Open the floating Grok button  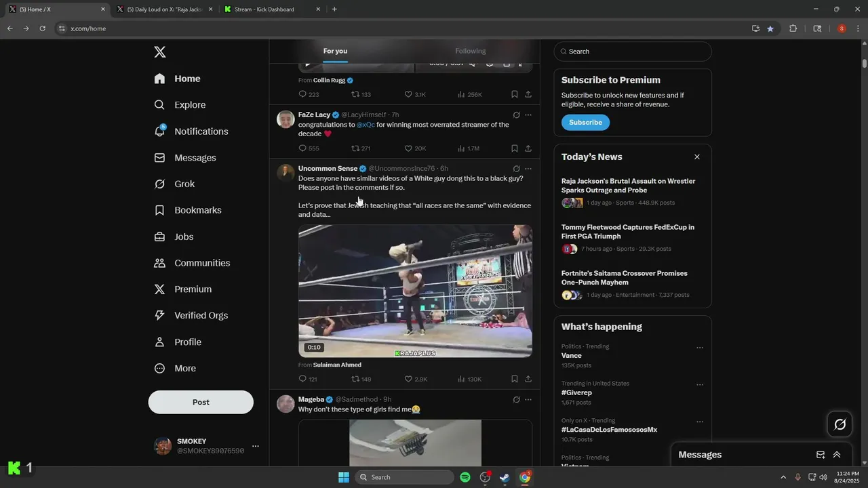[x=840, y=424]
